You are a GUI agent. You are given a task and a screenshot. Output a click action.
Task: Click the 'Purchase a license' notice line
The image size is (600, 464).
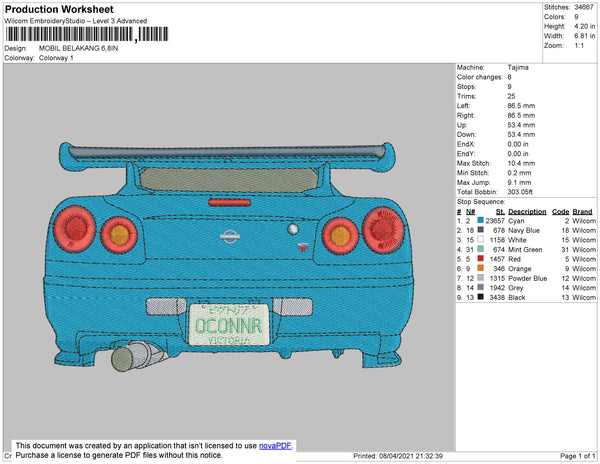119,455
